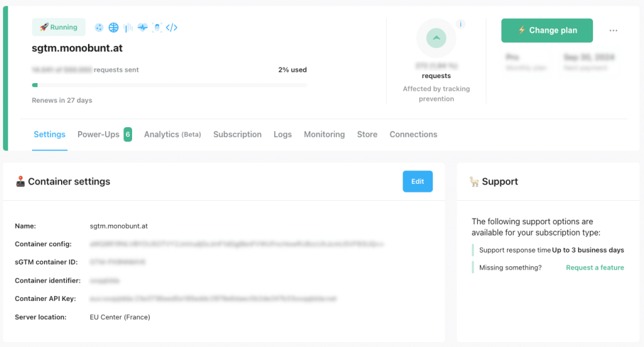Click the heartbeat monitoring icon
This screenshot has width=644, height=347.
[143, 28]
